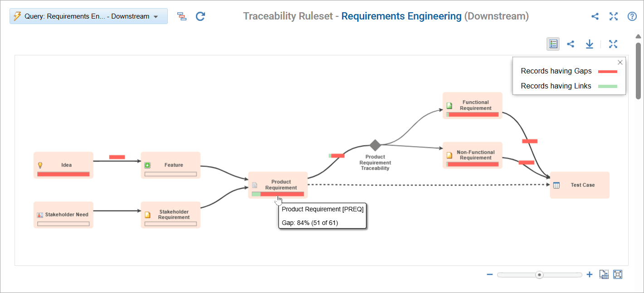Click the Requirements Engineering title link
Screen dimensions: 644x293
[x=401, y=16]
